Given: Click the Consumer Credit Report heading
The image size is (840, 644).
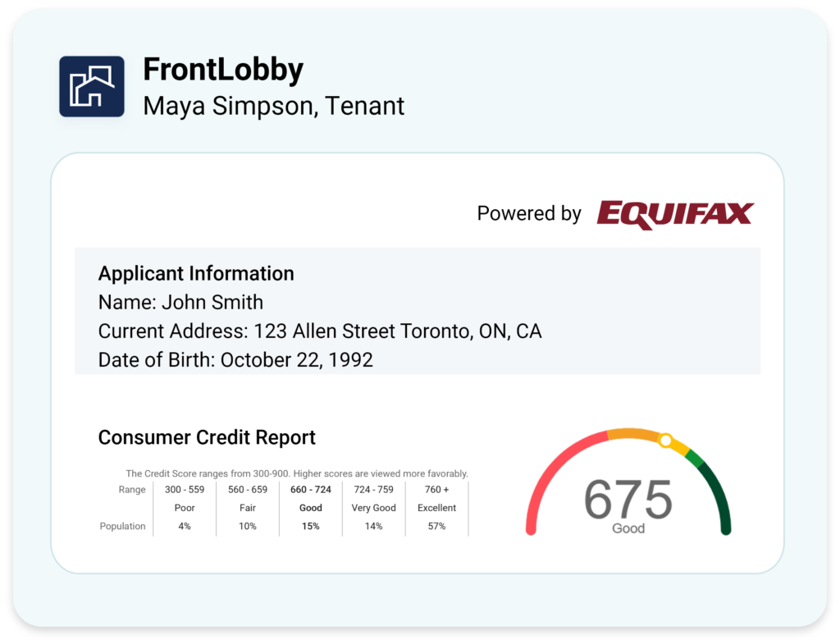Looking at the screenshot, I should (x=207, y=437).
